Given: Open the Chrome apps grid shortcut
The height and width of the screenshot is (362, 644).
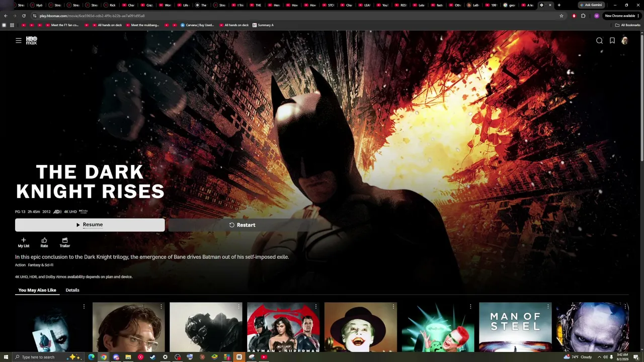Looking at the screenshot, I should click(x=12, y=25).
